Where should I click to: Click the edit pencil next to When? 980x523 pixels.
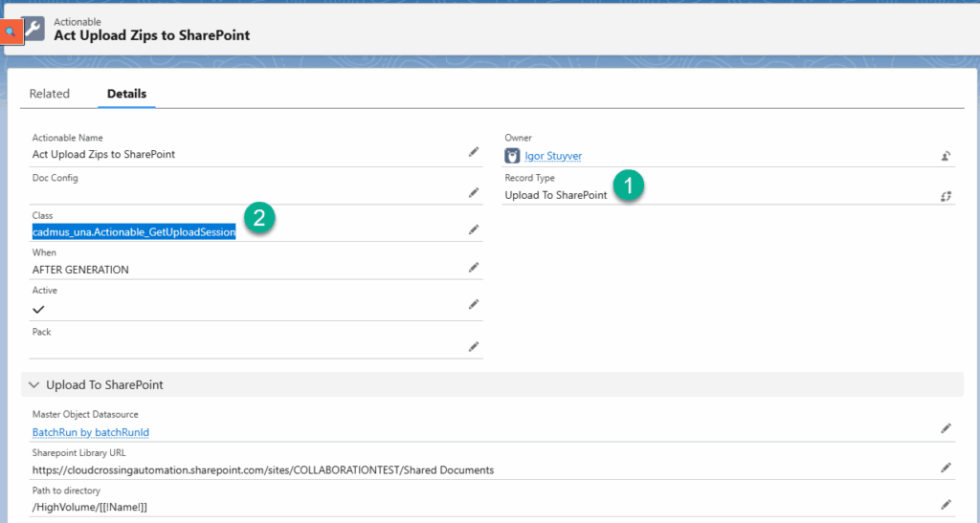473,268
